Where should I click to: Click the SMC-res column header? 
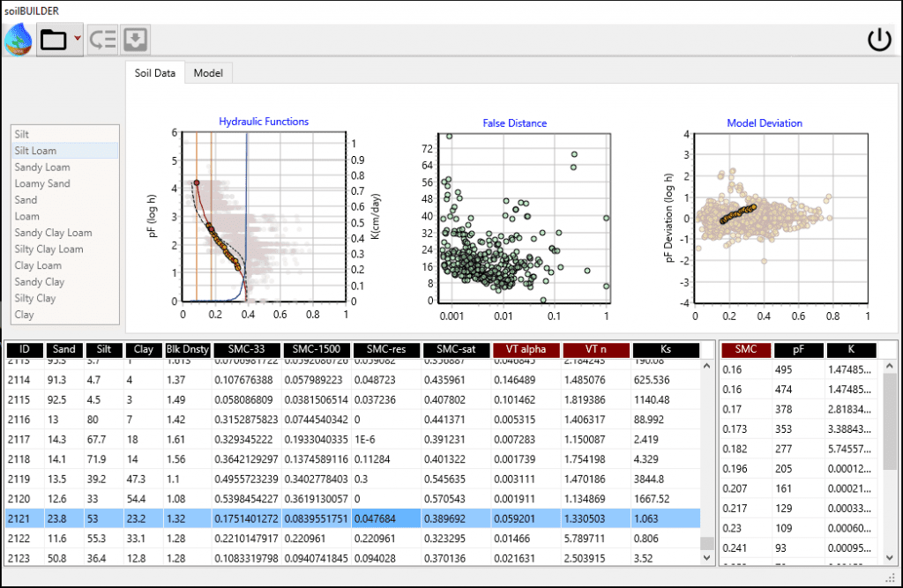(x=386, y=350)
